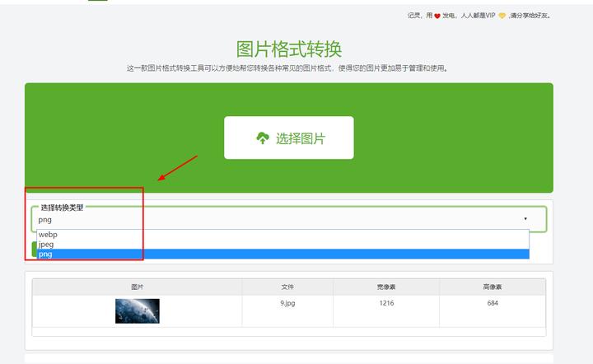593x364 pixels.
Task: Click the cloud upload icon
Action: pyautogui.click(x=263, y=138)
